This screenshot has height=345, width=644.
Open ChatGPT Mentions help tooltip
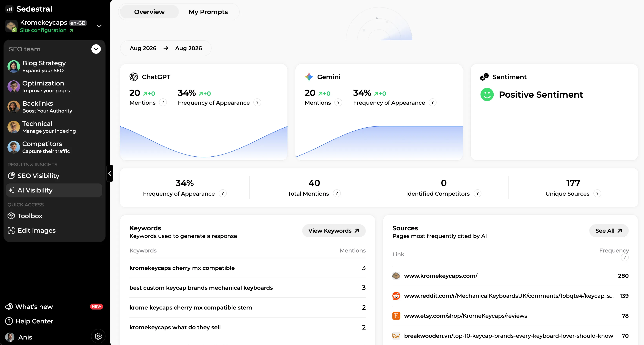tap(163, 103)
